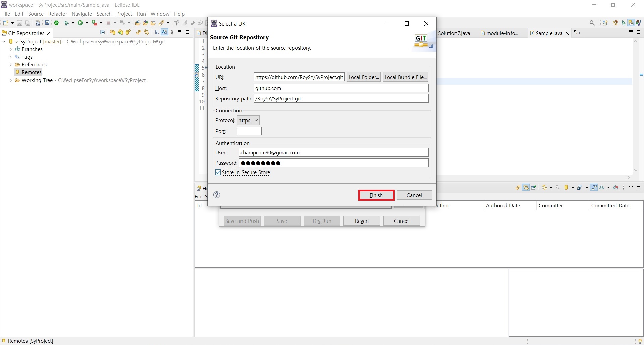
Task: Open the Debug button dropdown arrow
Action: 73,23
